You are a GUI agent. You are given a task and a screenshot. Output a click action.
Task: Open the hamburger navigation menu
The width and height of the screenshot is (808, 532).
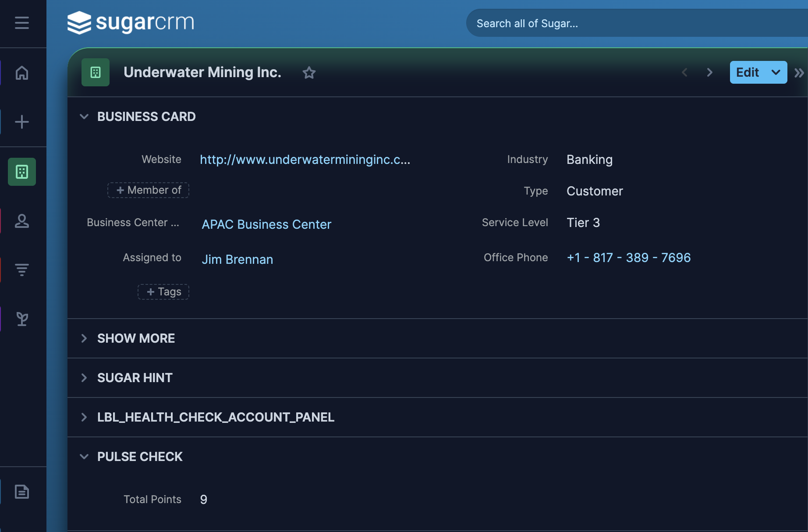click(22, 23)
